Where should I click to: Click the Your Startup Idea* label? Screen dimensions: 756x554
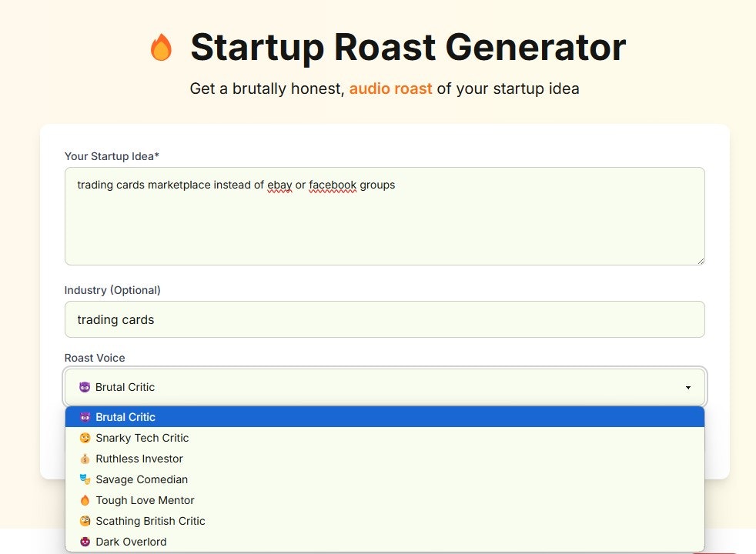click(112, 156)
